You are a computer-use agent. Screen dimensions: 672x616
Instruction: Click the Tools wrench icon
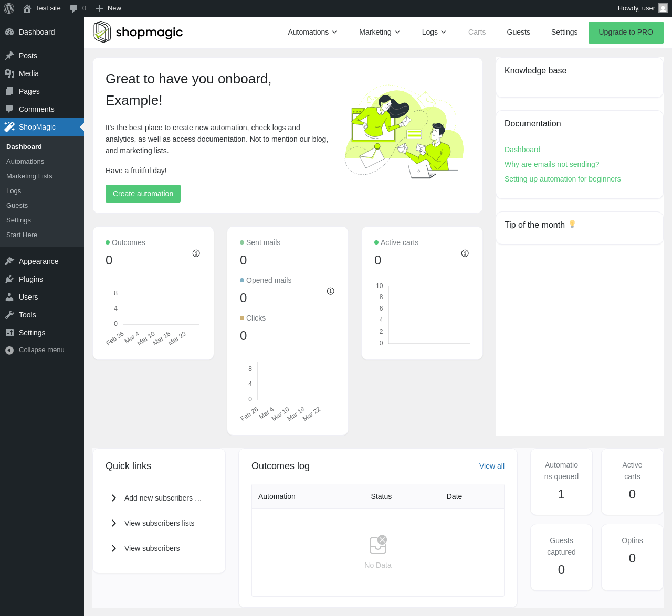point(9,315)
